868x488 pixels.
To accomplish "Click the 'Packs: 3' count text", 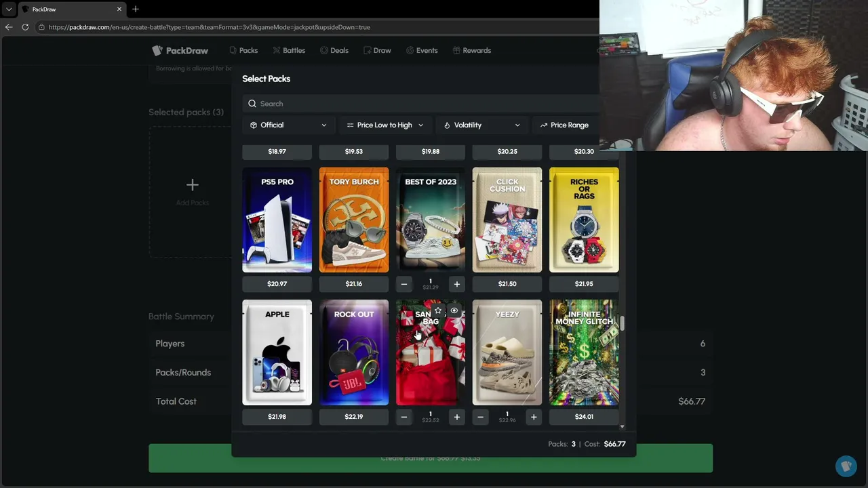I will click(561, 444).
